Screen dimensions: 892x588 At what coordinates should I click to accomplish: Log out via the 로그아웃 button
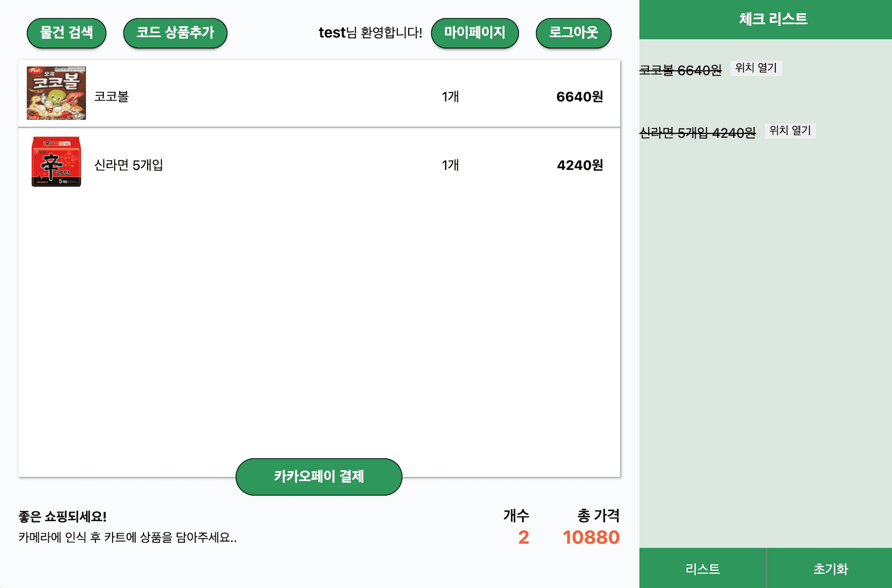[573, 33]
